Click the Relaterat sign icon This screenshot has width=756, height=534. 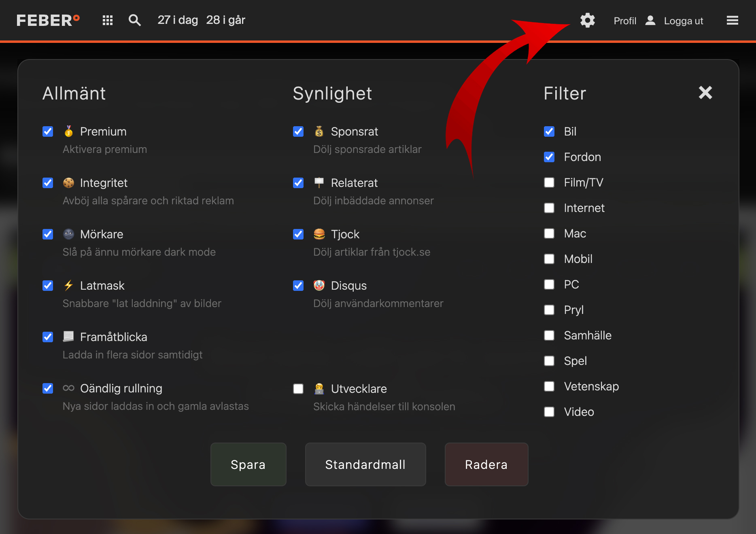[x=319, y=183]
